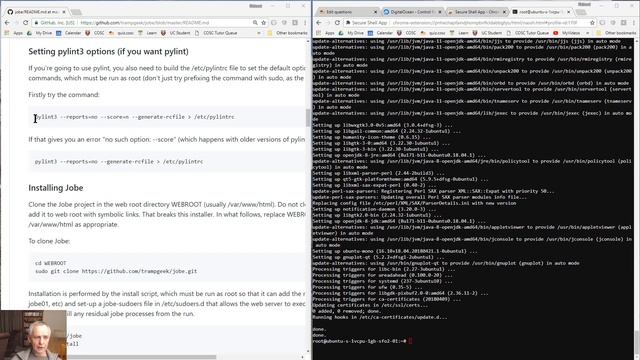Click the 'Installing Jobe' heading
The height and width of the screenshot is (360, 640).
[56, 188]
